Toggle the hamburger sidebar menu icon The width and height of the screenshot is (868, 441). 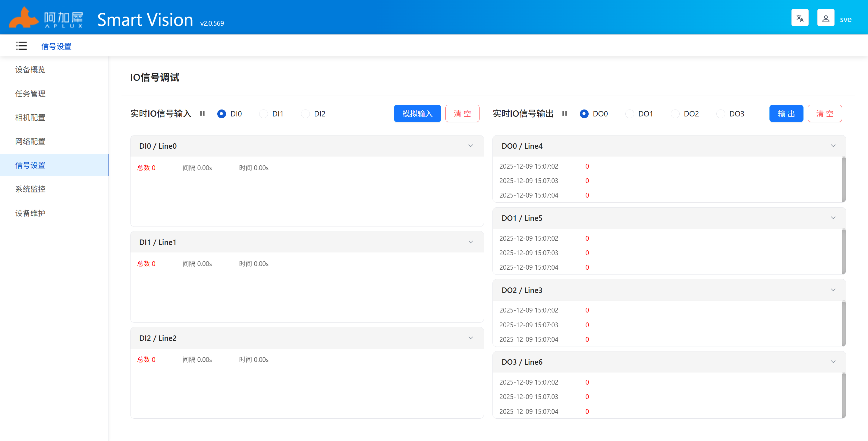pyautogui.click(x=21, y=46)
